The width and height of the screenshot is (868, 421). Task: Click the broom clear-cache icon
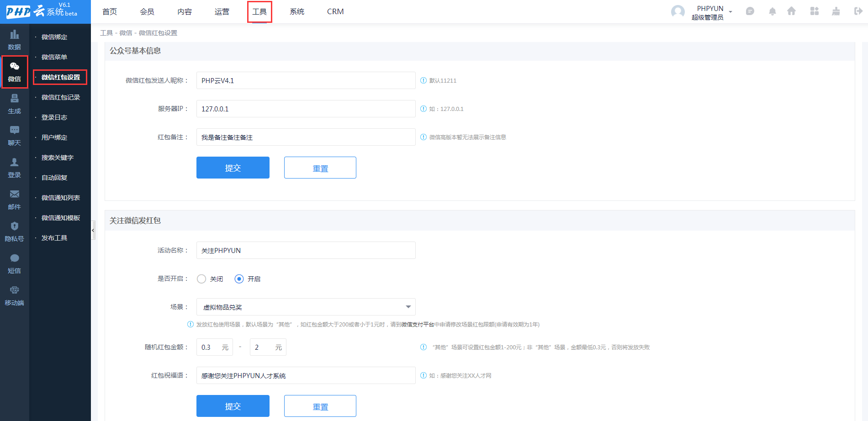tap(836, 11)
